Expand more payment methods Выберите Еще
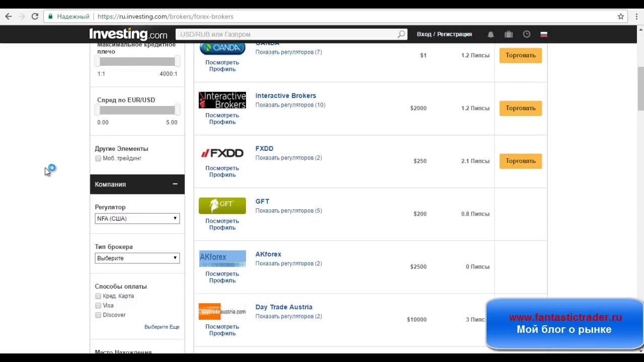 click(162, 327)
